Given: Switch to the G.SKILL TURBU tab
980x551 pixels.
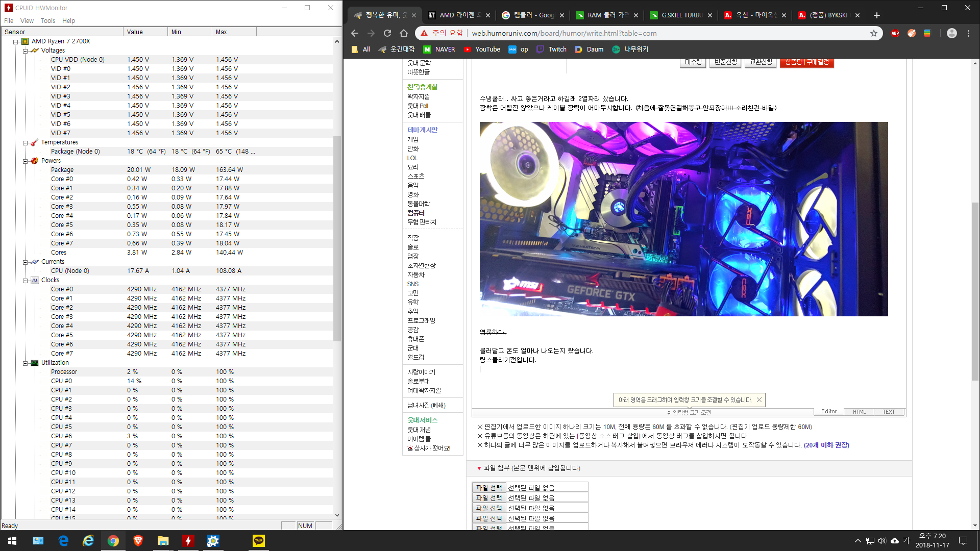Looking at the screenshot, I should point(681,15).
